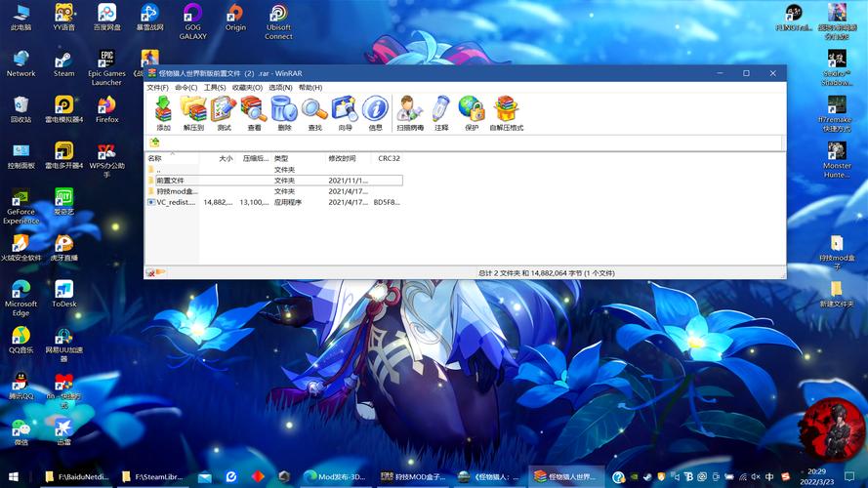Switch to Mod发布-3D... Edge taskbar window
Screen dimensions: 868x488
(335, 476)
